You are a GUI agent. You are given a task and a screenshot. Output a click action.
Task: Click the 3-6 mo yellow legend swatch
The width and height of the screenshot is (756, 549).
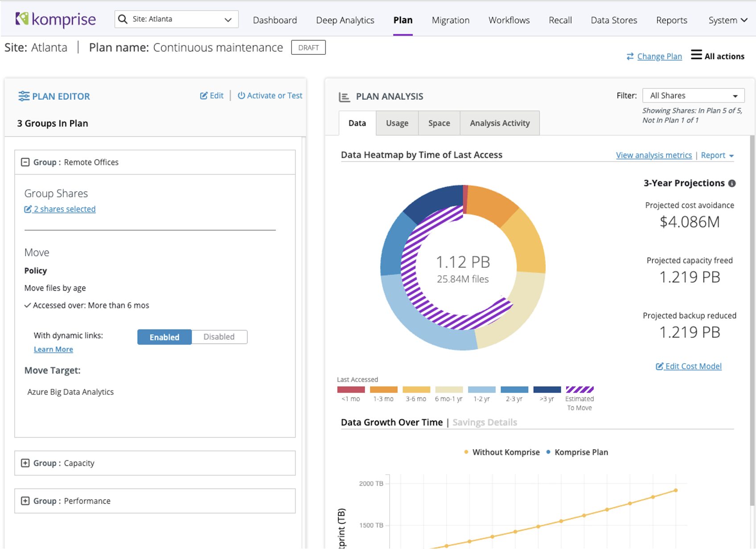click(416, 389)
